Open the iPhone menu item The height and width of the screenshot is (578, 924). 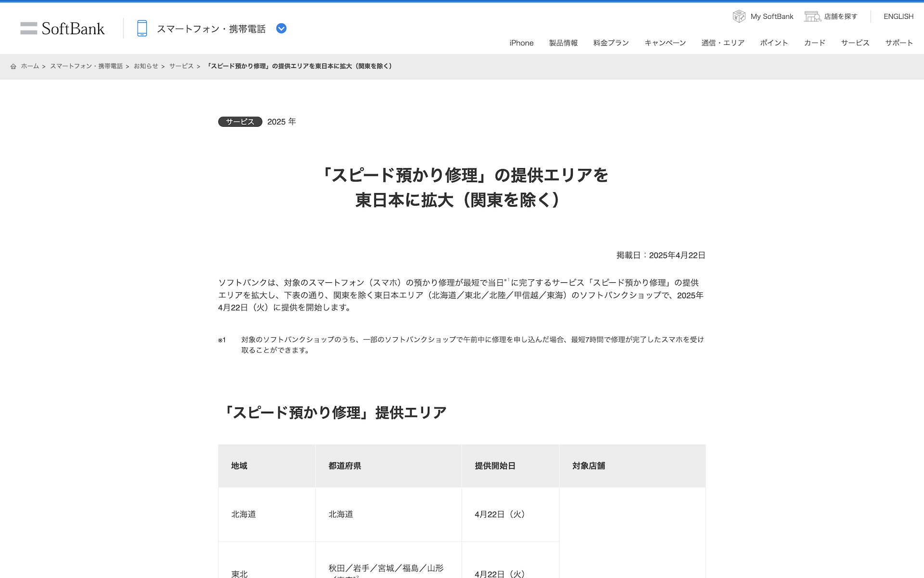click(x=521, y=43)
